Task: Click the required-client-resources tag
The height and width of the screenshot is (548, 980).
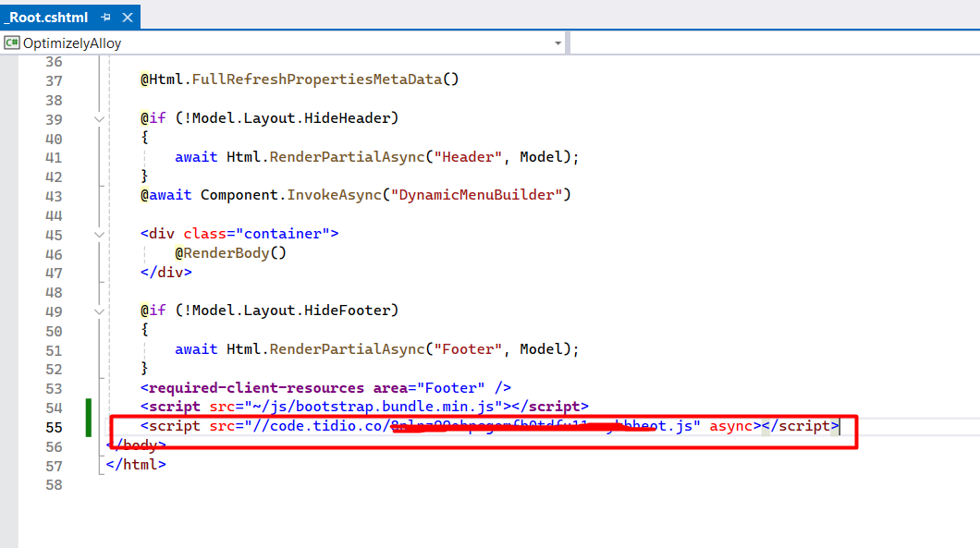Action: click(x=255, y=388)
